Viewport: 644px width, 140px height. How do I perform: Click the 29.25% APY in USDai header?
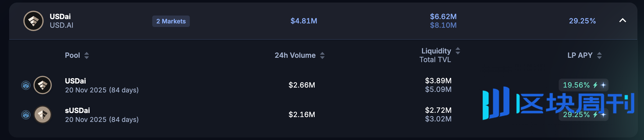[x=582, y=21]
